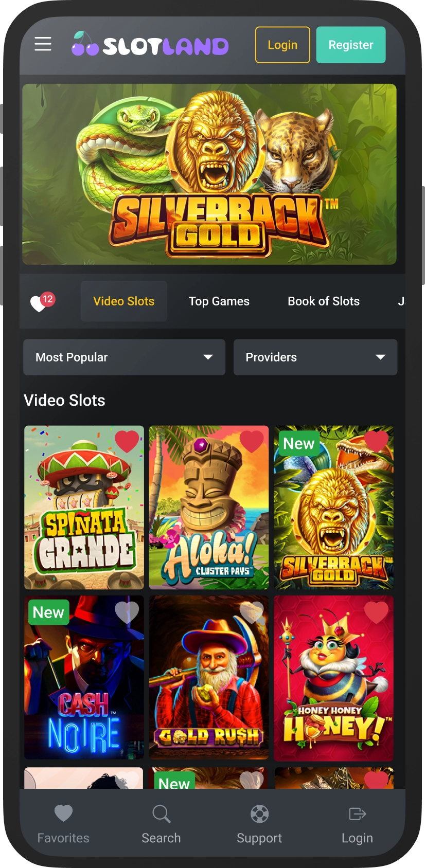The width and height of the screenshot is (425, 868).
Task: Tap the Favorites icon in bottom bar
Action: click(63, 813)
